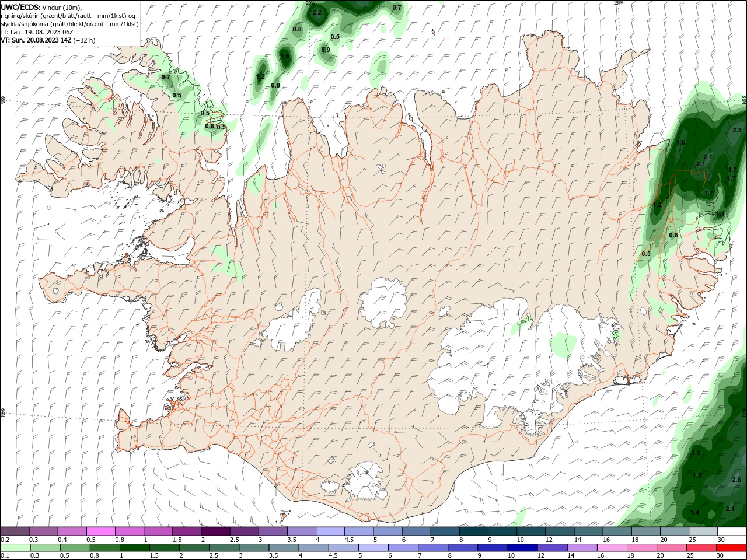Click the 2.2 precipitation value
Image resolution: width=747 pixels, height=560 pixels.
317,12
